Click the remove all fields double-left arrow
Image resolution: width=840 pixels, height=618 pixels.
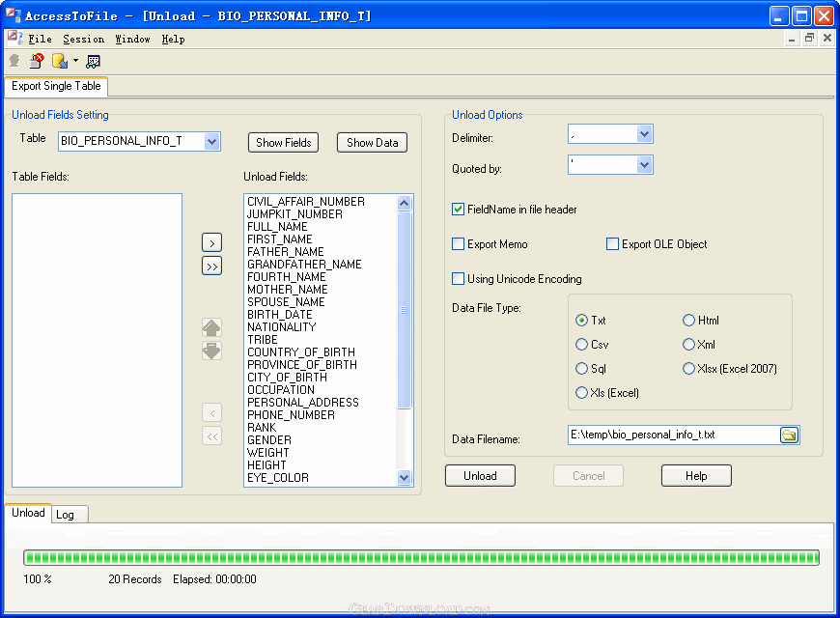212,436
